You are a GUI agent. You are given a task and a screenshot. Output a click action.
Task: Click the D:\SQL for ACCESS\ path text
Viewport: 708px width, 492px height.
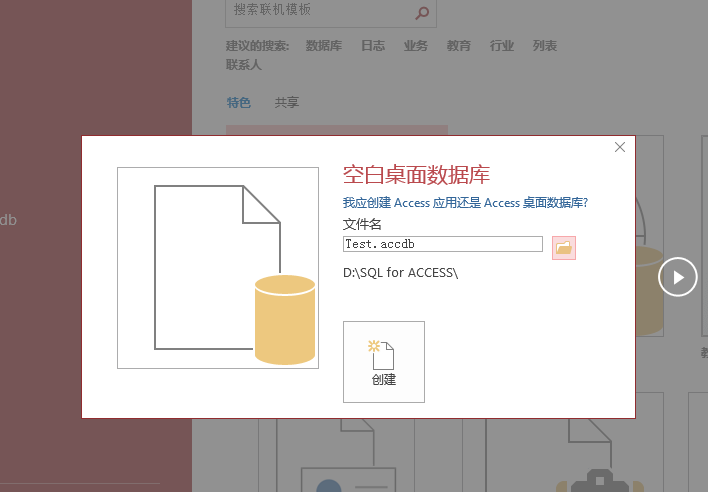(401, 273)
